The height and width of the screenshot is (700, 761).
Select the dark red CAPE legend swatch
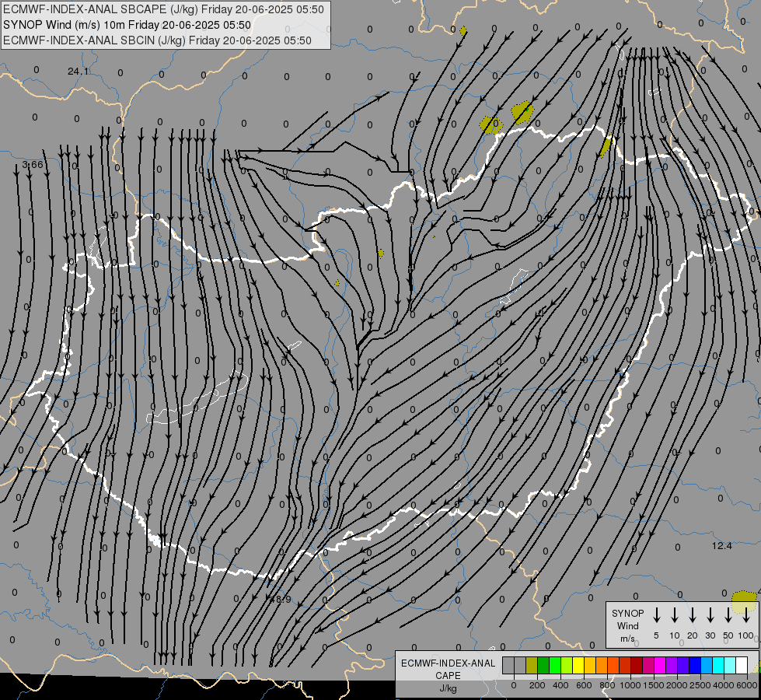637,665
